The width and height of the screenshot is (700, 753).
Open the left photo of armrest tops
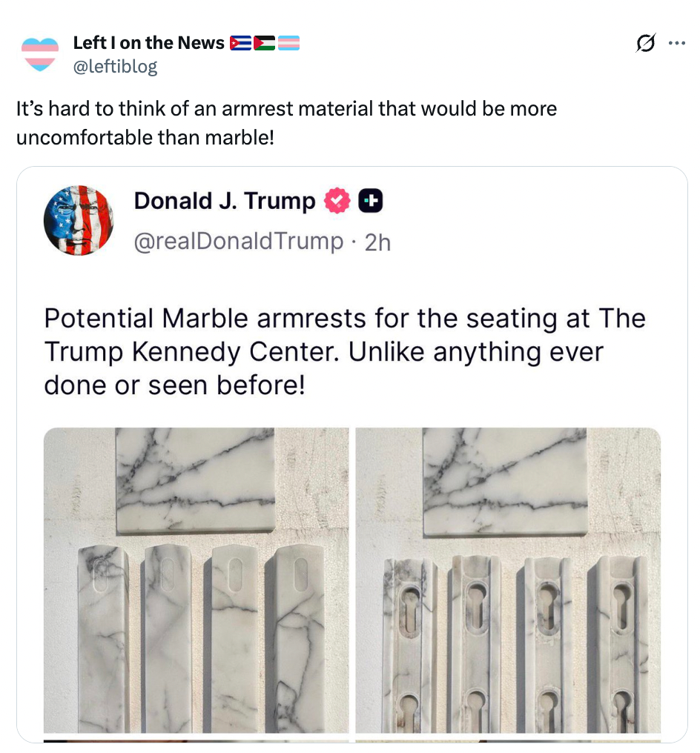click(196, 580)
